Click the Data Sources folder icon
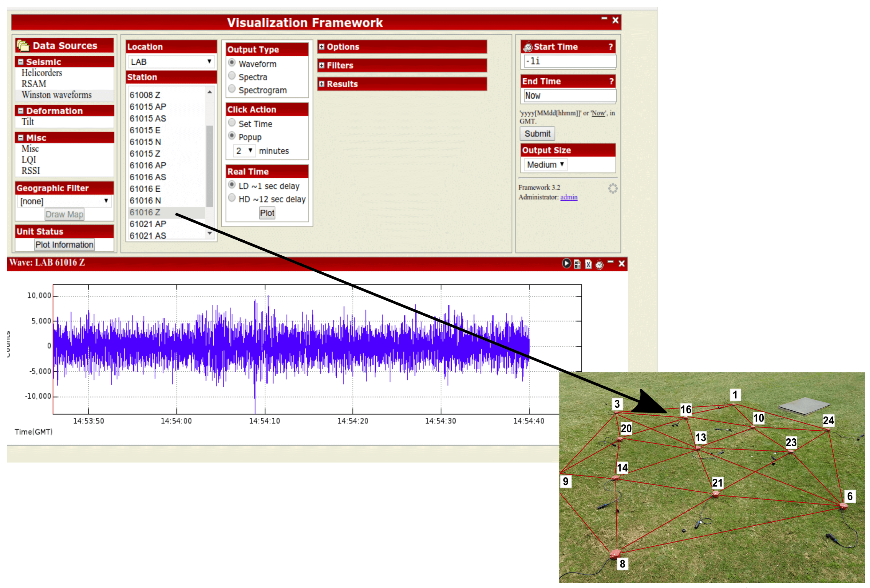 click(23, 46)
